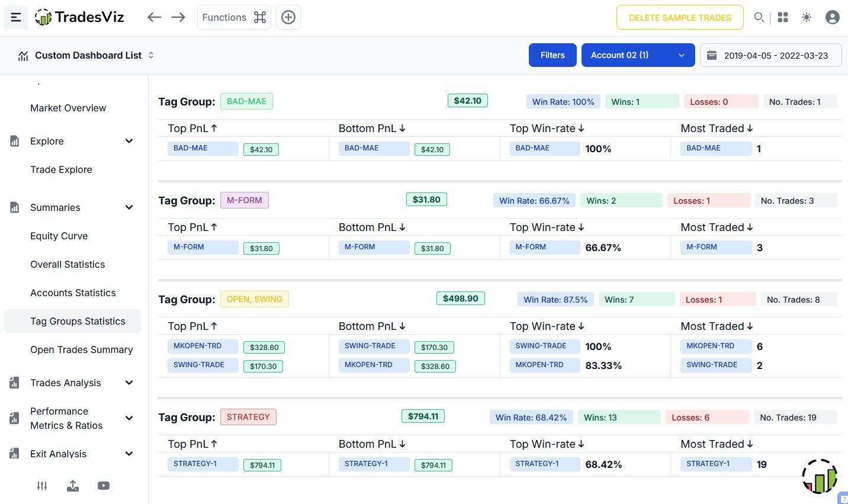Collapse the Summaries section chevron
Viewport: 848px width, 504px height.
[x=129, y=207]
